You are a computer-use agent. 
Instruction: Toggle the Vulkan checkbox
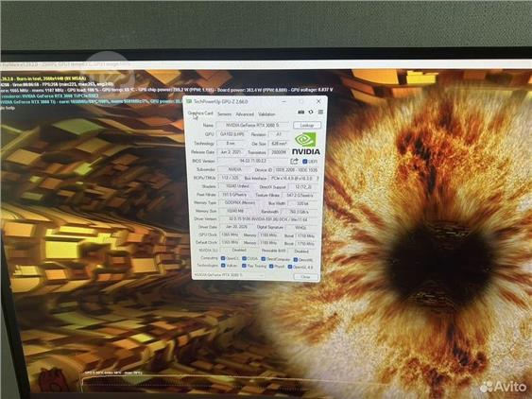[x=223, y=266]
